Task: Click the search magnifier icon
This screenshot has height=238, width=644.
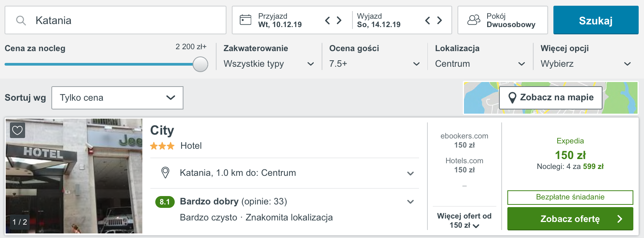Action: (21, 20)
